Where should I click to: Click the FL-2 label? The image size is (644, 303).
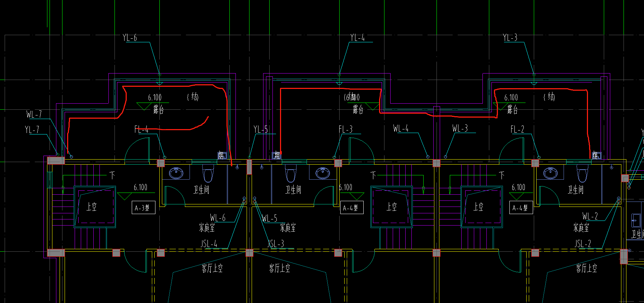(x=517, y=129)
